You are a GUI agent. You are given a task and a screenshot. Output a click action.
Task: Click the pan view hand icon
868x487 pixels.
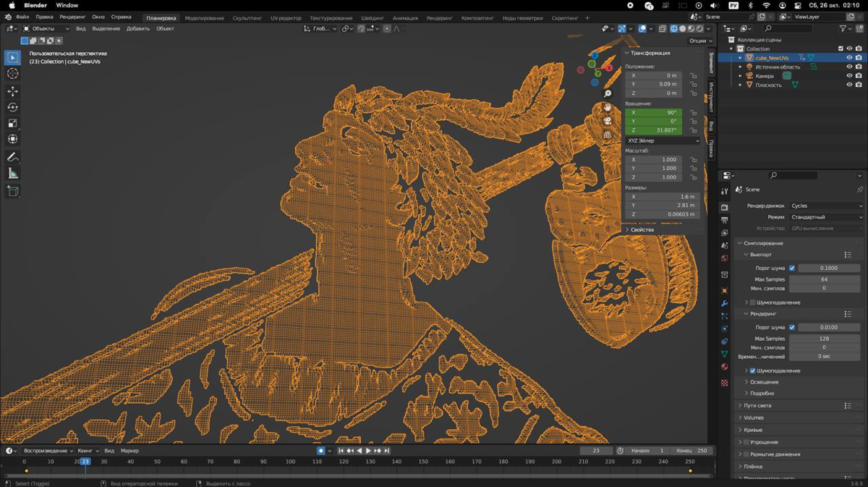pos(608,107)
